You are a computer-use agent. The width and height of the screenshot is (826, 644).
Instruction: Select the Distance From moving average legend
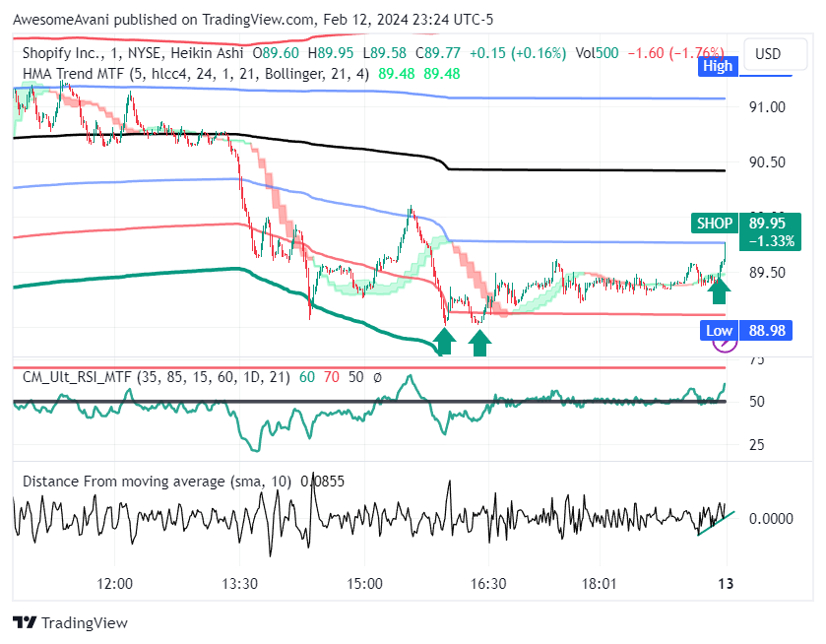point(157,482)
